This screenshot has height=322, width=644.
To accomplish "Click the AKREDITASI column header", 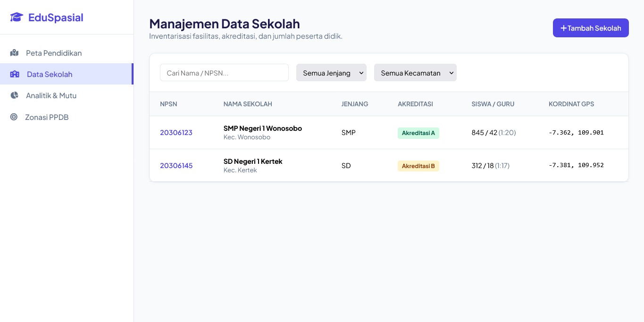I will tap(415, 104).
